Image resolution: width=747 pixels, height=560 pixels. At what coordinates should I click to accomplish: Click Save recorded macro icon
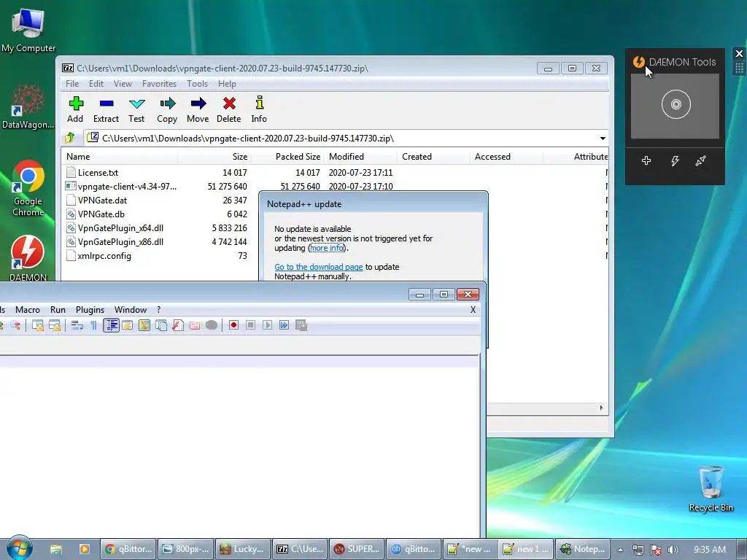(301, 325)
